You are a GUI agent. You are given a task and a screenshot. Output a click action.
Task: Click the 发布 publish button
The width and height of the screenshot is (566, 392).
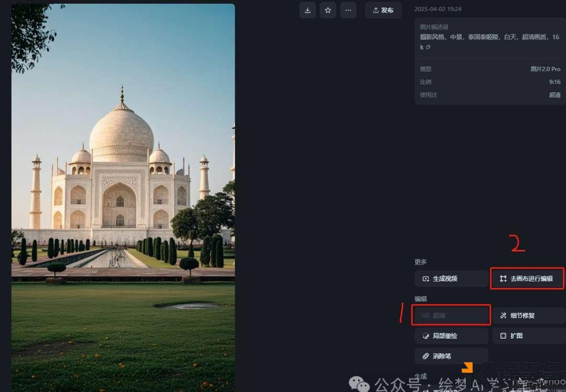click(x=383, y=10)
